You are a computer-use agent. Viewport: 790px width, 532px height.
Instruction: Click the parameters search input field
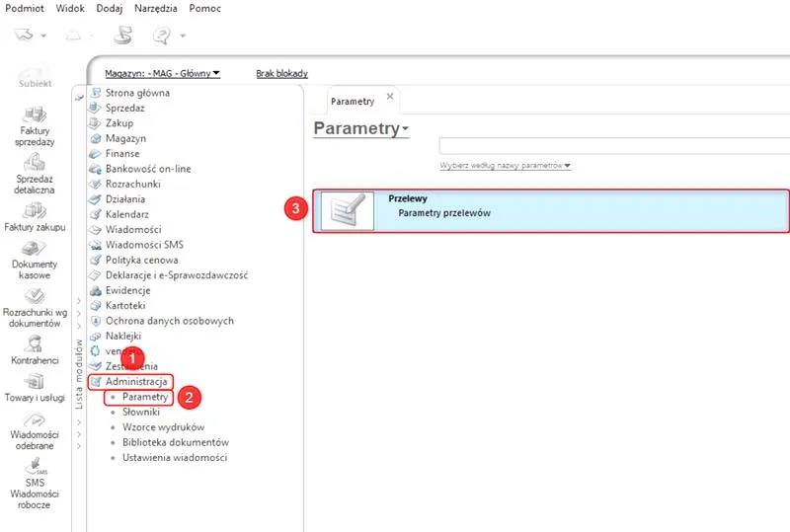tap(614, 146)
